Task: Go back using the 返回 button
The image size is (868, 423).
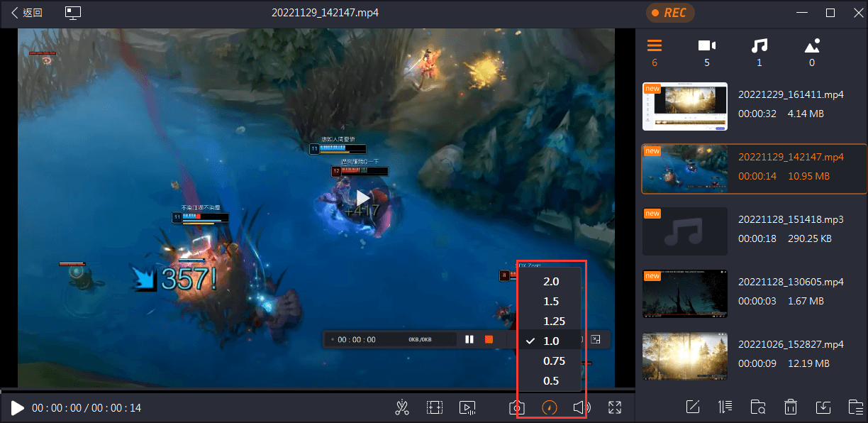Action: coord(27,13)
